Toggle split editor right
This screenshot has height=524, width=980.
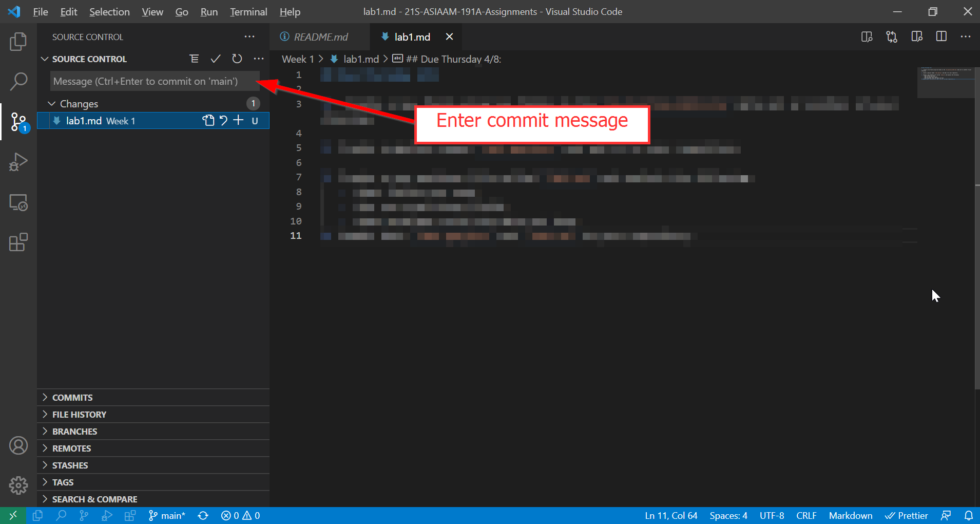click(941, 36)
